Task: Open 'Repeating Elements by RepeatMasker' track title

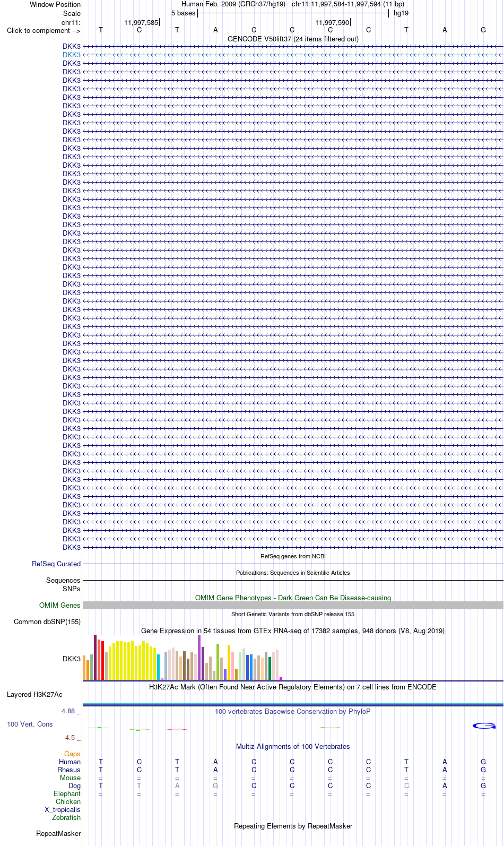Action: pyautogui.click(x=293, y=826)
